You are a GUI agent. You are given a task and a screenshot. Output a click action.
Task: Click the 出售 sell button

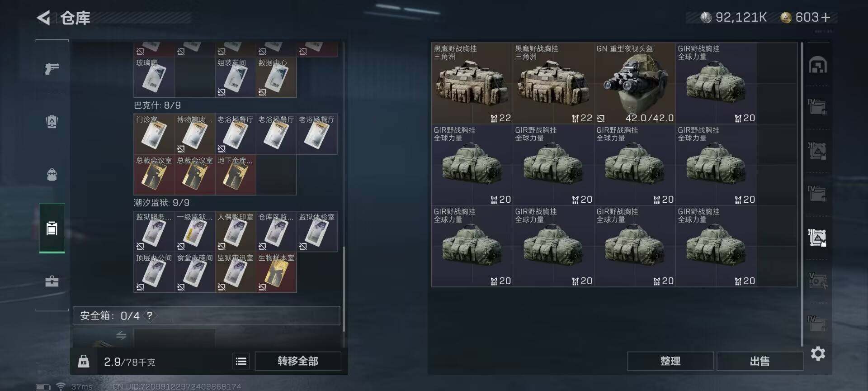(759, 361)
